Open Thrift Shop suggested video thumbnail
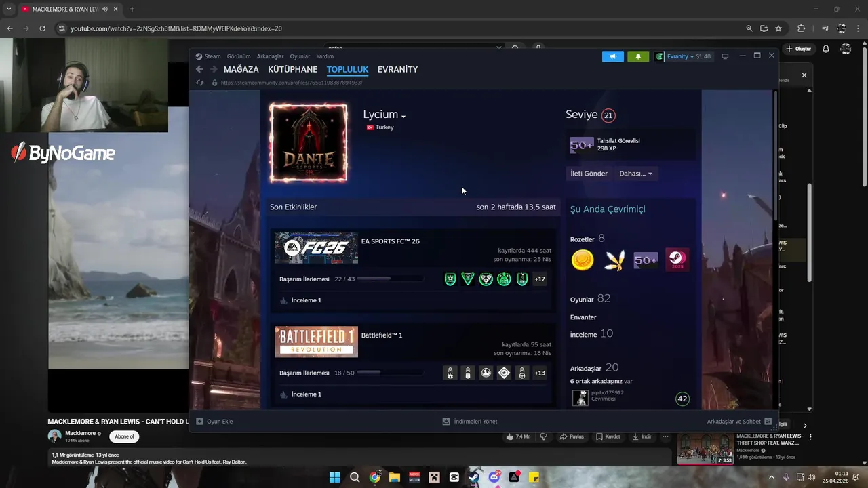 coord(705,449)
